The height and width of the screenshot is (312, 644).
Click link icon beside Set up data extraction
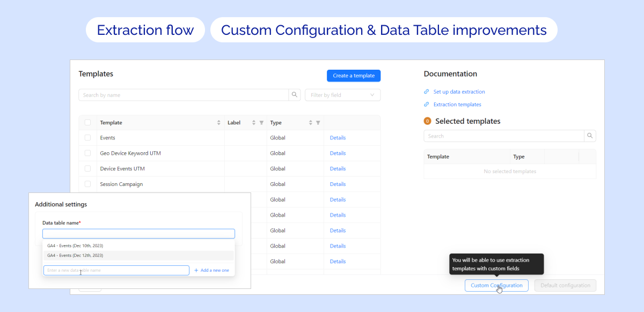click(427, 92)
